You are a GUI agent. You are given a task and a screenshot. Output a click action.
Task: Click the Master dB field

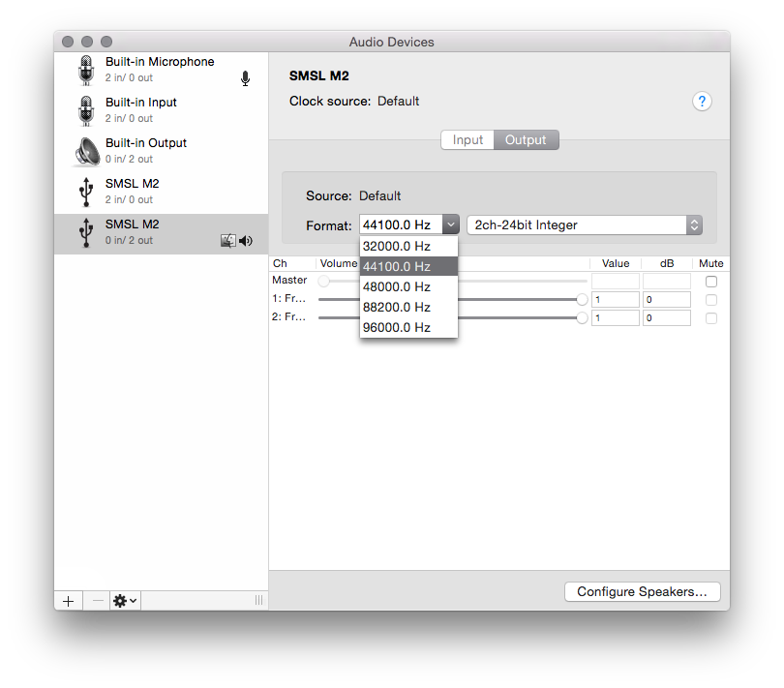[x=667, y=281]
